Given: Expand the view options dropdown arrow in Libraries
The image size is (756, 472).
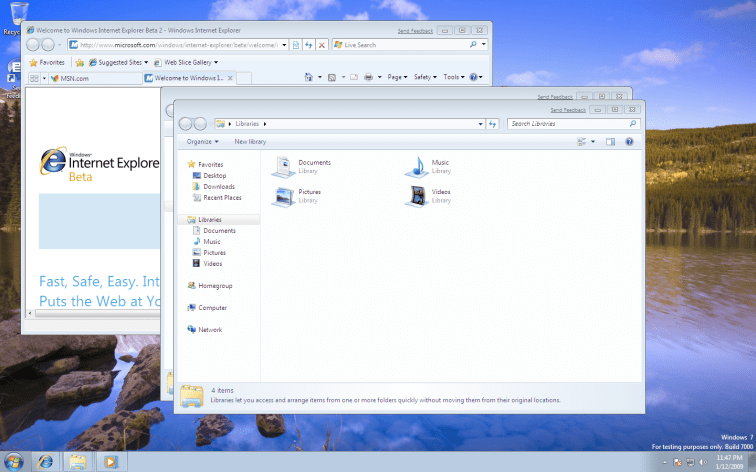Looking at the screenshot, I should 593,142.
